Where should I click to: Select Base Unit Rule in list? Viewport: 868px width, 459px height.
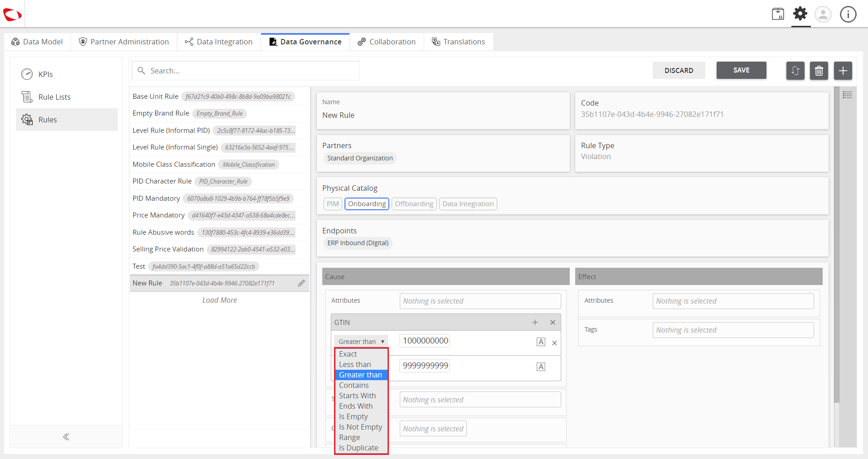pyautogui.click(x=220, y=97)
